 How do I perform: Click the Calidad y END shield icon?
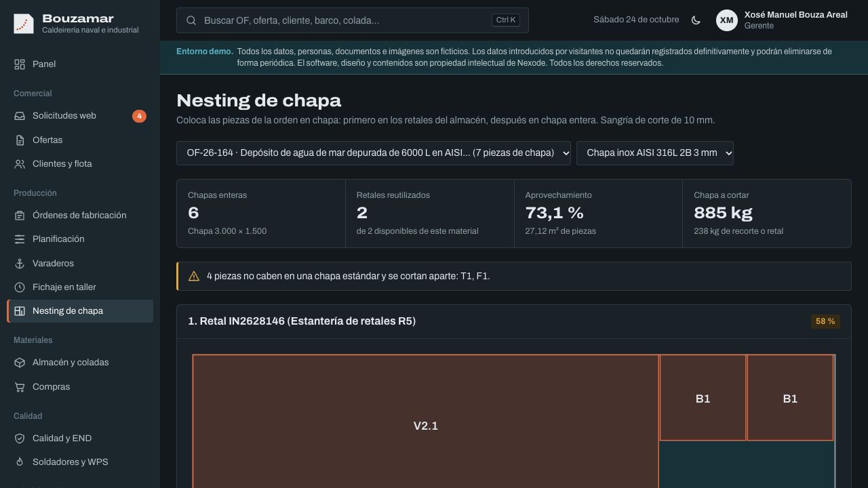(x=20, y=439)
